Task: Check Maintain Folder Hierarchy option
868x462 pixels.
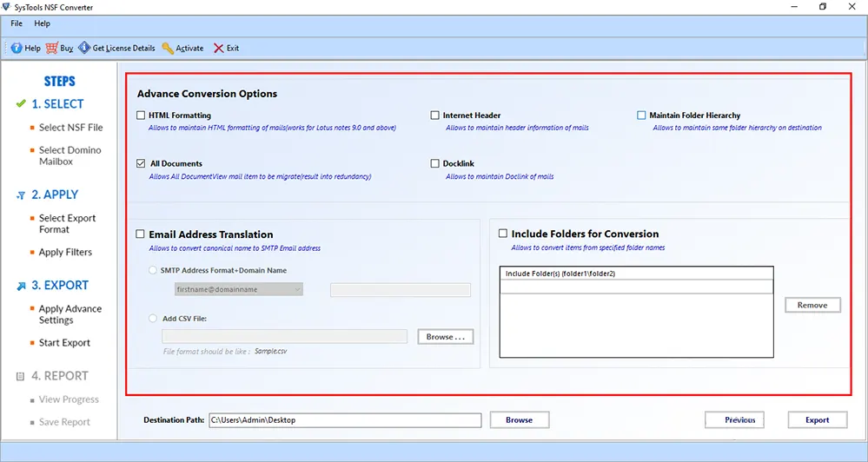Action: [641, 115]
